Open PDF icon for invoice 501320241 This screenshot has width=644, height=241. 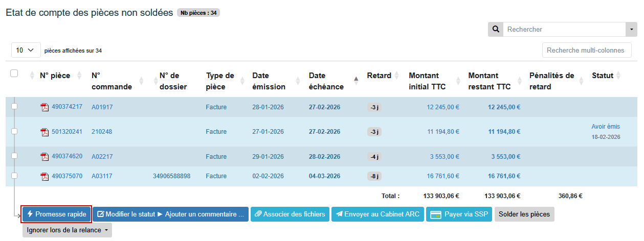(x=45, y=132)
